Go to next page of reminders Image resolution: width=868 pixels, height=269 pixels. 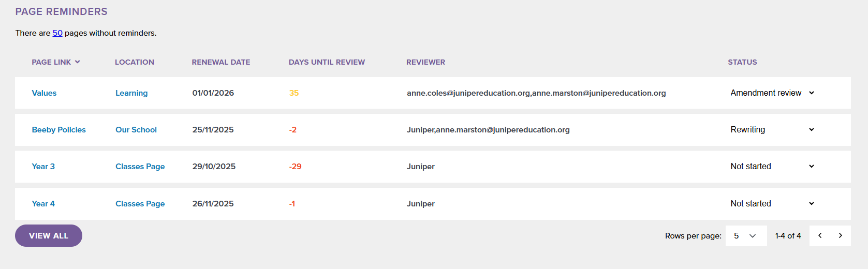coord(840,236)
